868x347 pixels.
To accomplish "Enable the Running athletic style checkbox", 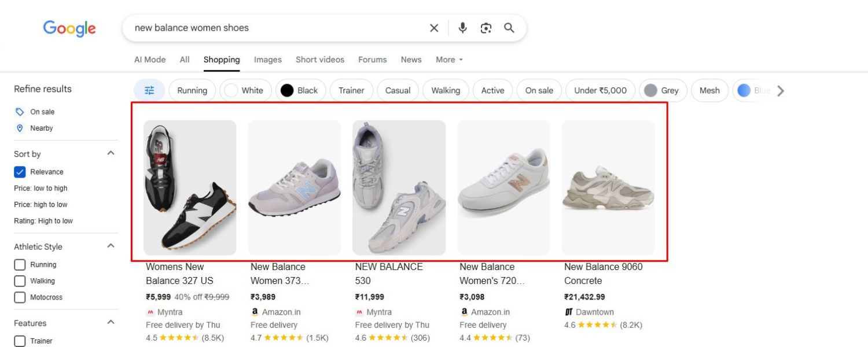I will [20, 264].
